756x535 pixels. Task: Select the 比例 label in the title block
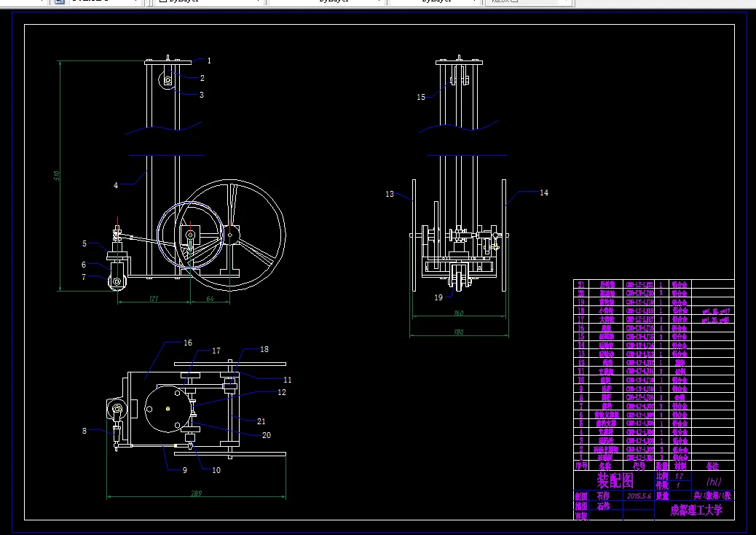click(661, 476)
